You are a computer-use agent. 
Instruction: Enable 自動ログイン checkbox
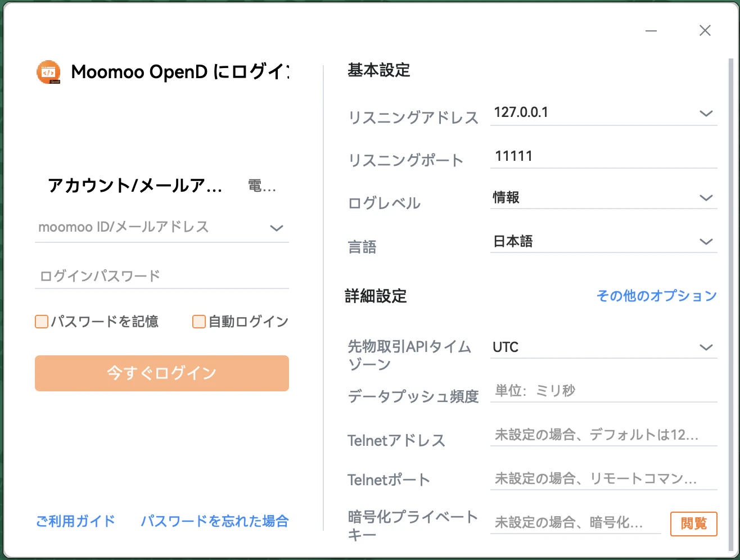click(x=199, y=322)
